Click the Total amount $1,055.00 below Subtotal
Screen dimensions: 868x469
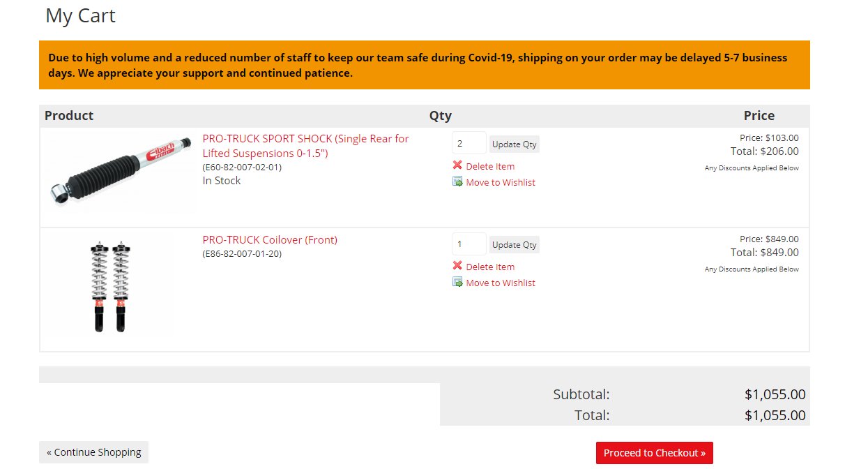click(x=775, y=415)
